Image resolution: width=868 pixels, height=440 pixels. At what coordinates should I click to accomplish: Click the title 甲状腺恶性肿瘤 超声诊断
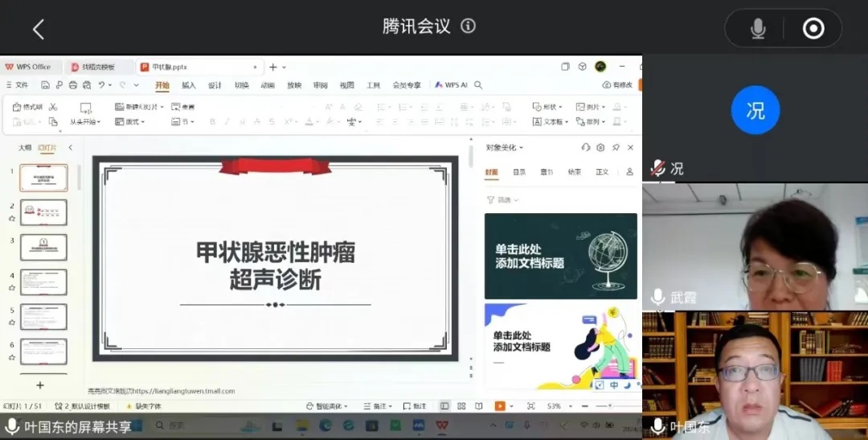pos(276,266)
